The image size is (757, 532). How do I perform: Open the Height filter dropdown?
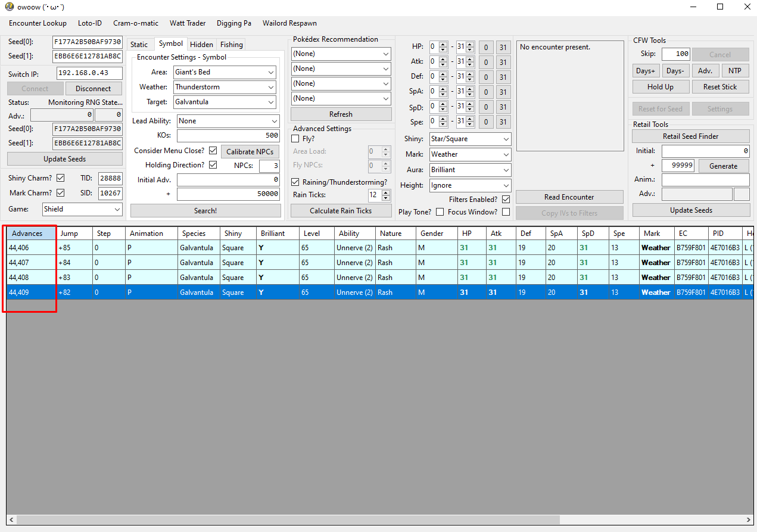point(471,185)
